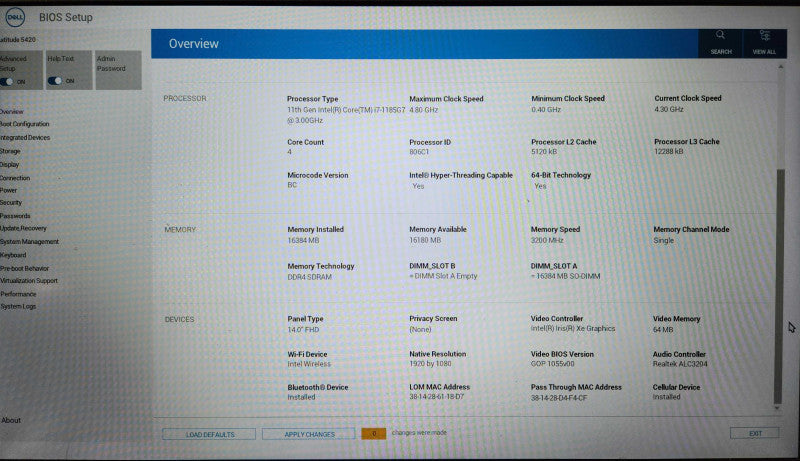This screenshot has width=800, height=461.
Task: Click the Pass Through MAC Address value
Action: (559, 398)
